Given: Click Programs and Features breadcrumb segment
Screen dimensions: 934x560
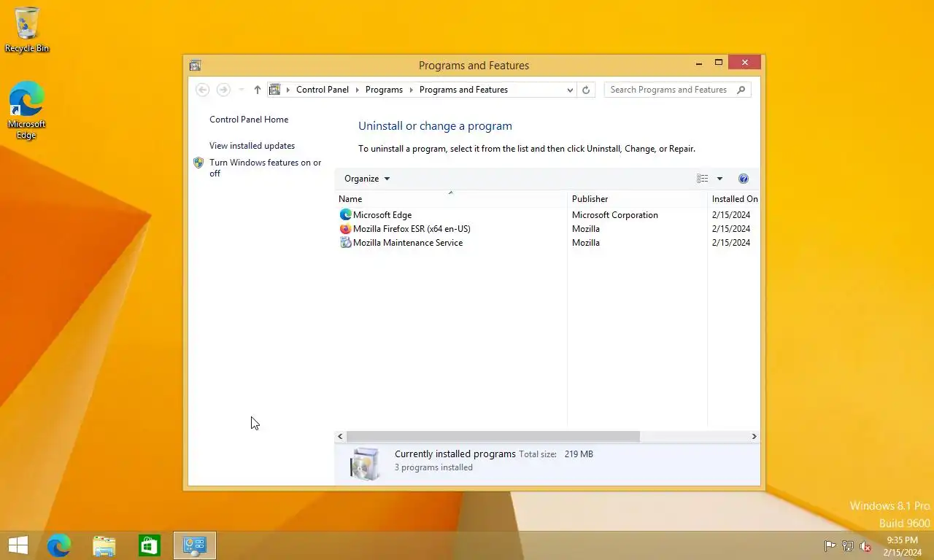Looking at the screenshot, I should coord(463,90).
